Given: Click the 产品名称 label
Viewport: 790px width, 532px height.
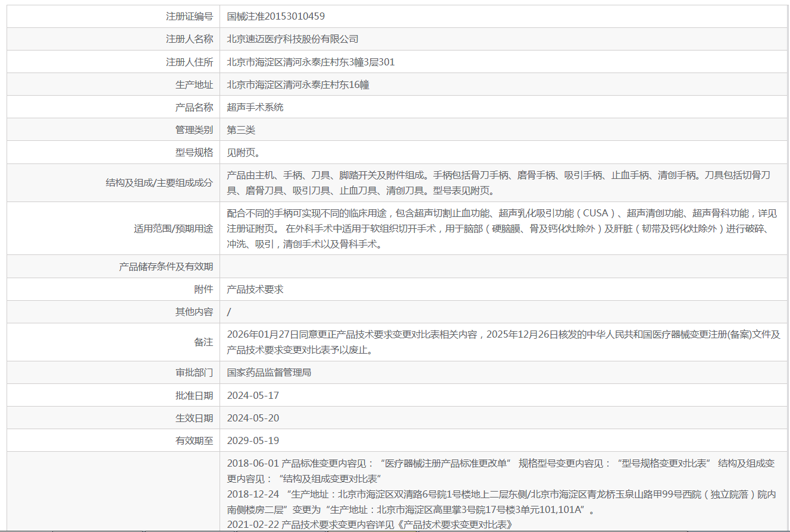Looking at the screenshot, I should pos(194,107).
